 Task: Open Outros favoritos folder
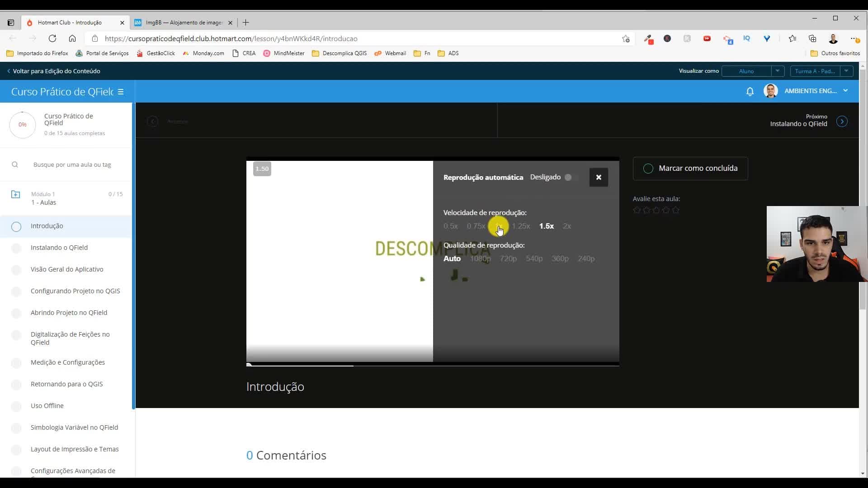[835, 53]
